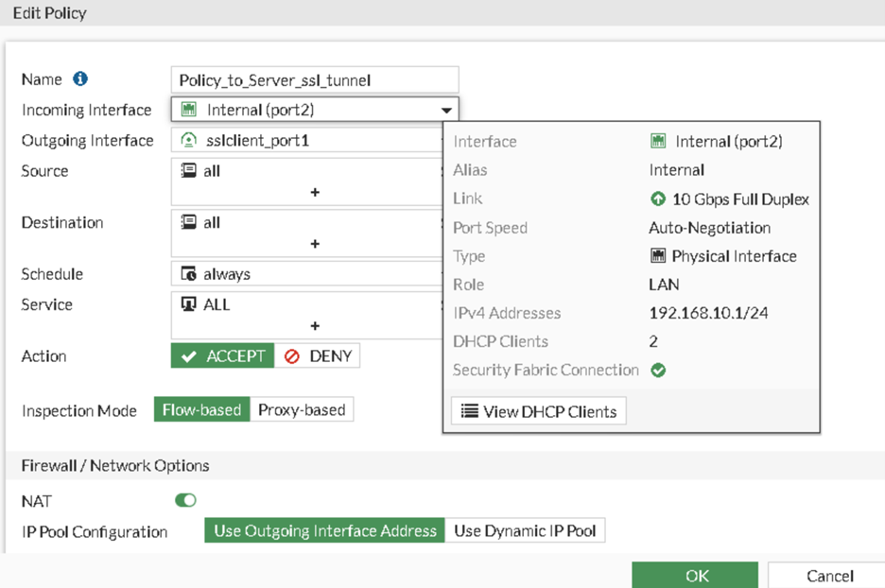
Task: Click the sslclient_port1 tunnel icon
Action: point(188,141)
